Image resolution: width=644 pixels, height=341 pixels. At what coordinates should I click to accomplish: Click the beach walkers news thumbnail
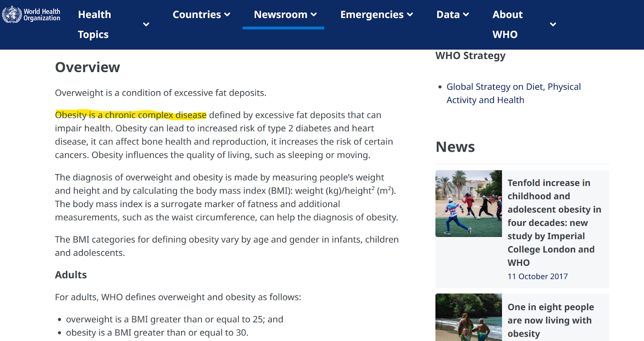click(469, 317)
